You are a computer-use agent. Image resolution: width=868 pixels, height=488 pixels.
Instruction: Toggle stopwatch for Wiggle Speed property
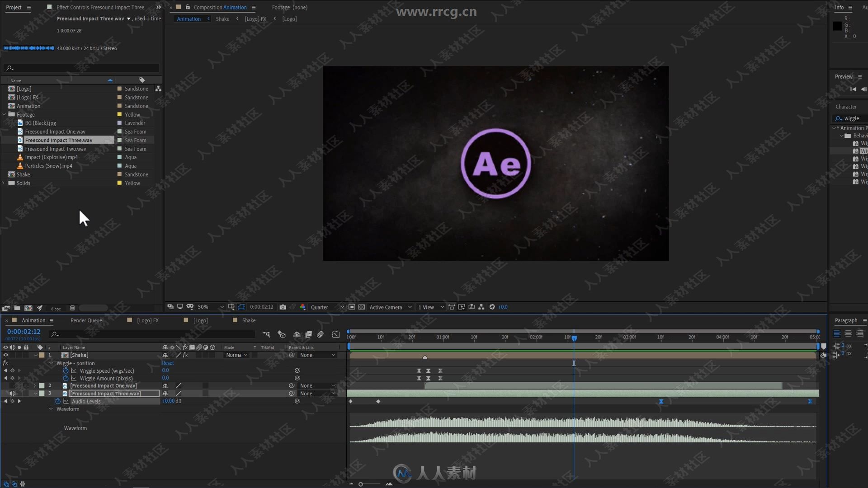coord(66,371)
